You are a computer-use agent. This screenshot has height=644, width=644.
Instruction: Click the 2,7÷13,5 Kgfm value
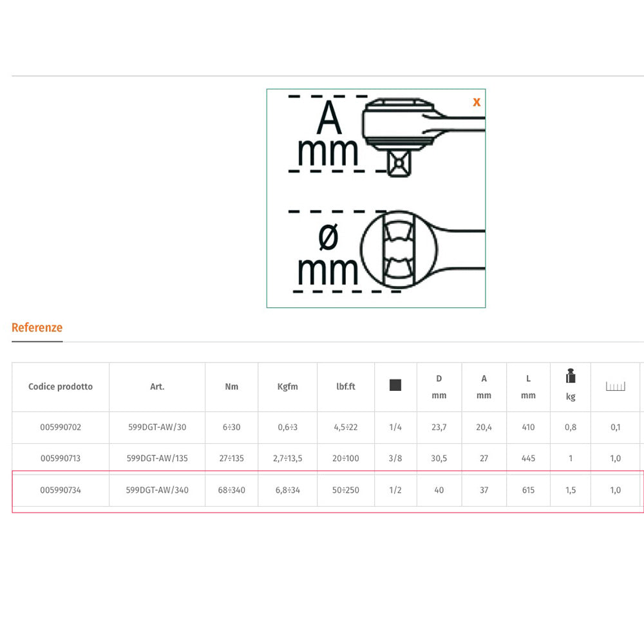287,459
